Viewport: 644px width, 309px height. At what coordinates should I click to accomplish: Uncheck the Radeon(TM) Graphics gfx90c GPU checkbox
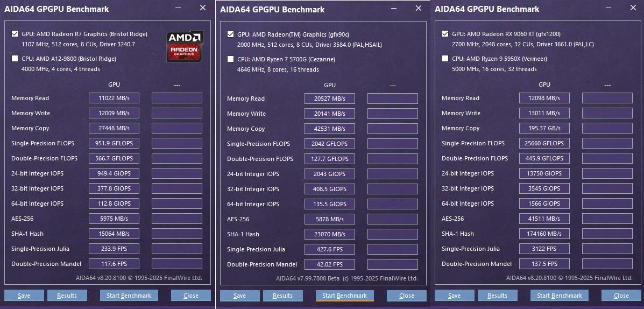pyautogui.click(x=230, y=34)
